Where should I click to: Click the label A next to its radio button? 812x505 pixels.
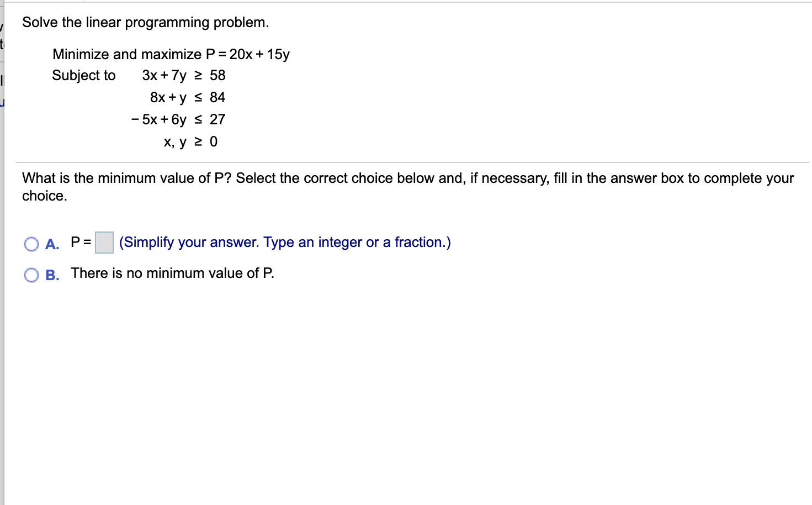(x=51, y=244)
